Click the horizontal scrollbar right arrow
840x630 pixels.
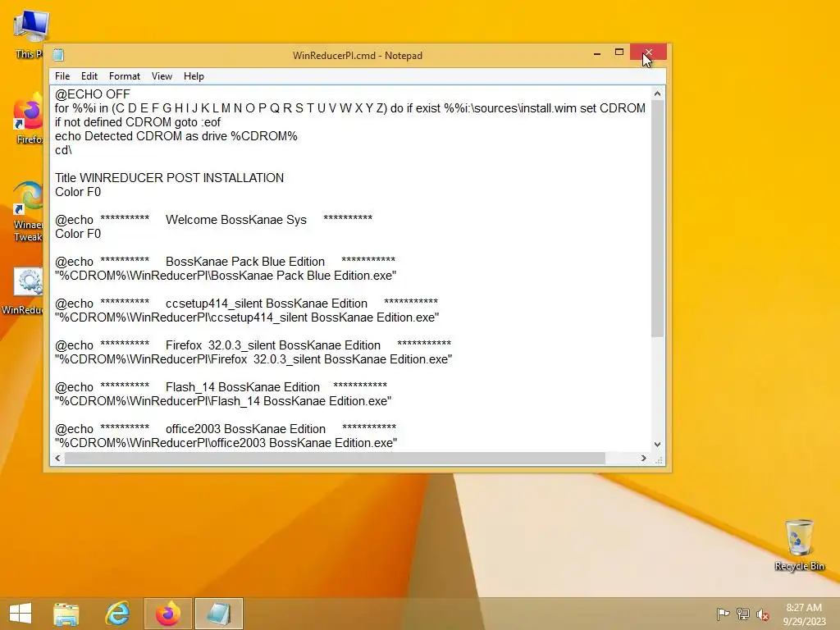[x=644, y=458]
